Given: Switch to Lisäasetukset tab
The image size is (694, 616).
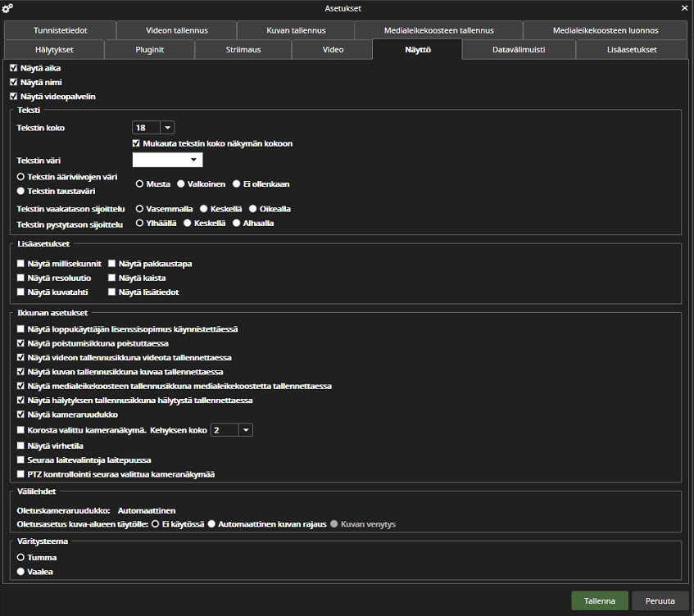Looking at the screenshot, I should [x=632, y=50].
